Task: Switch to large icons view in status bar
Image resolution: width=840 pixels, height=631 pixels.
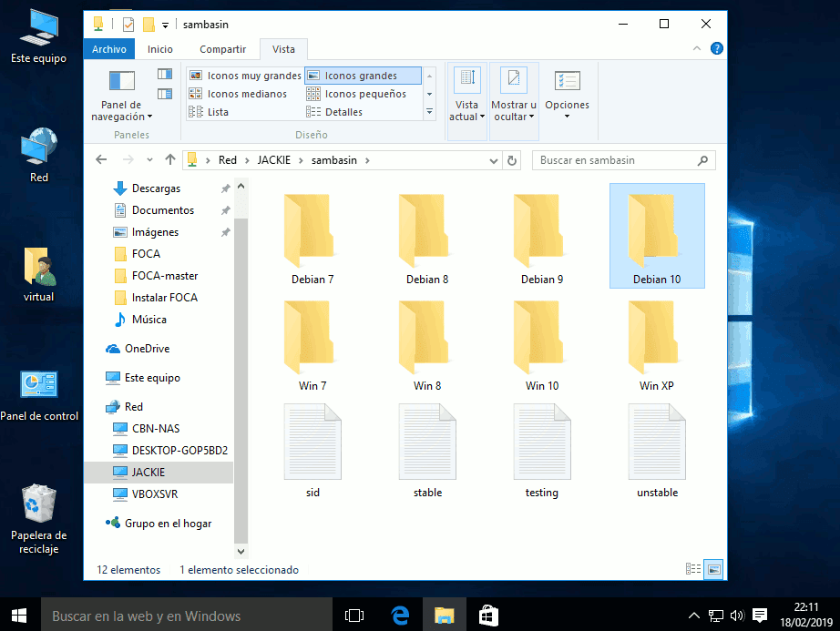Action: [x=713, y=569]
